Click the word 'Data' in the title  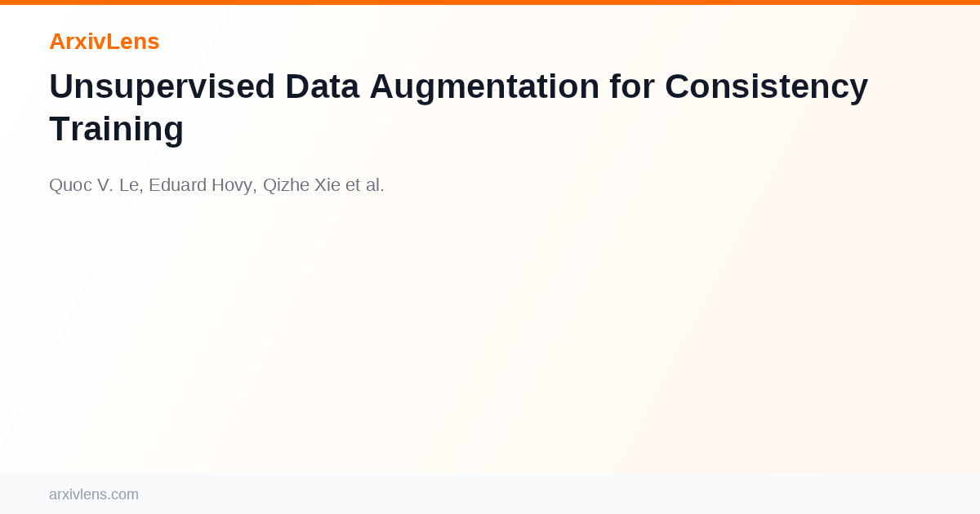pyautogui.click(x=323, y=86)
